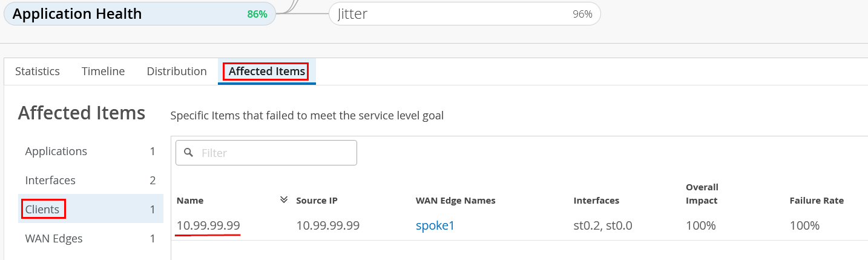Image resolution: width=868 pixels, height=260 pixels.
Task: Select the Affected Items tab
Action: (267, 72)
